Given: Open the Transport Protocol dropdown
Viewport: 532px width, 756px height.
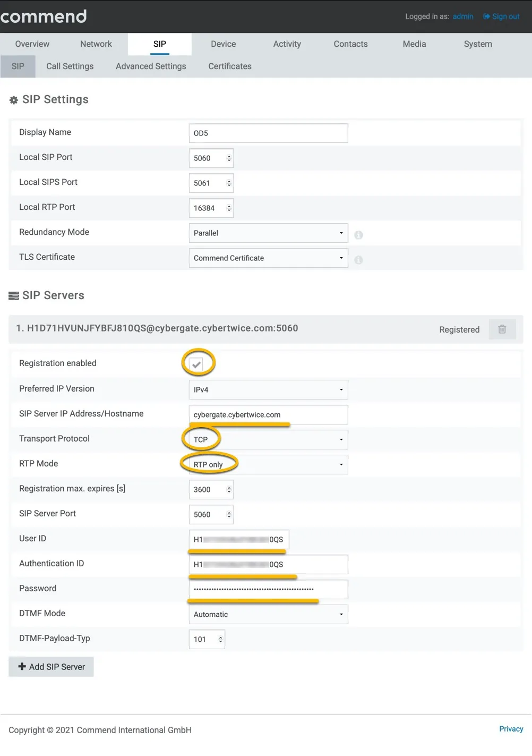Looking at the screenshot, I should (x=268, y=440).
